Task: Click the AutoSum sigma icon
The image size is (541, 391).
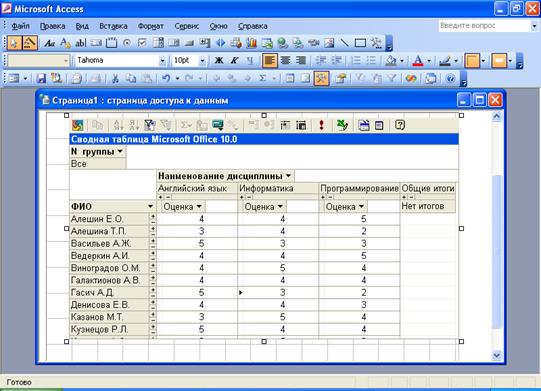Action: 263,79
